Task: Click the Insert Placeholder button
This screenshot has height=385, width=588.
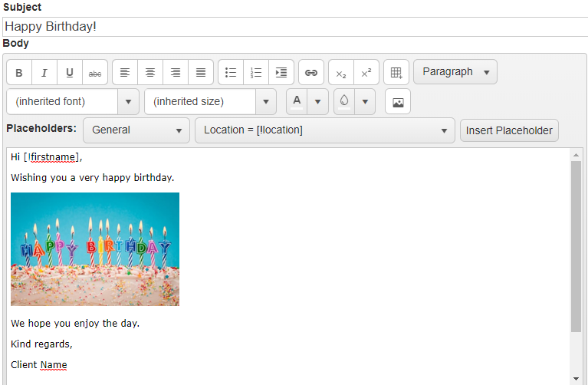Action: [x=509, y=130]
